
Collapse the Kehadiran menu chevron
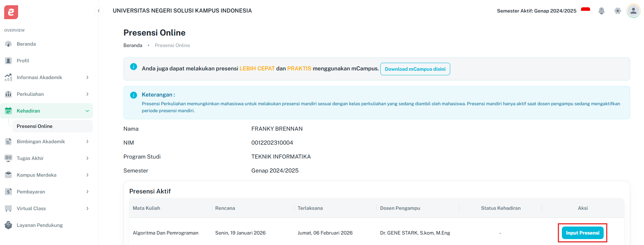[x=87, y=111]
